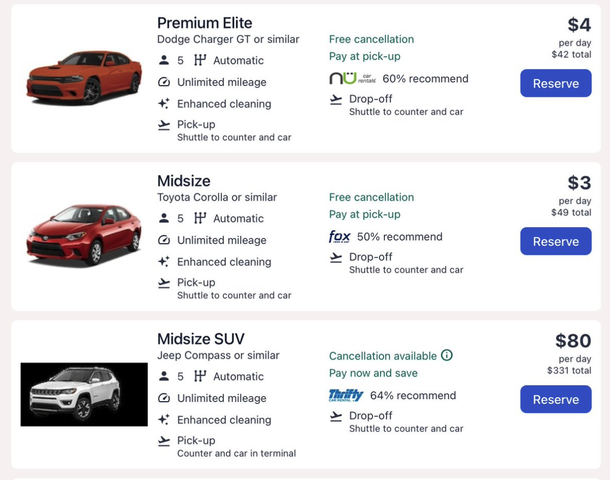Click the info icon beside Cancellation available

(447, 355)
